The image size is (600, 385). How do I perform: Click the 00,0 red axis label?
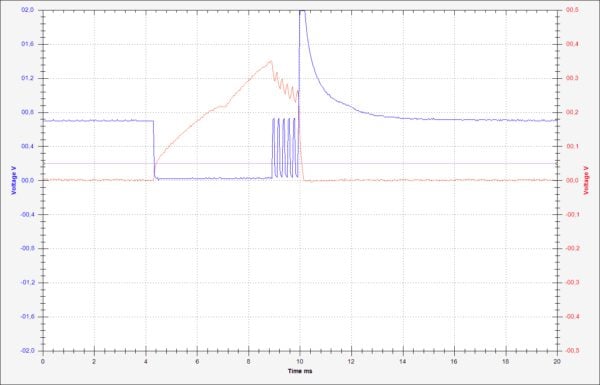(572, 180)
